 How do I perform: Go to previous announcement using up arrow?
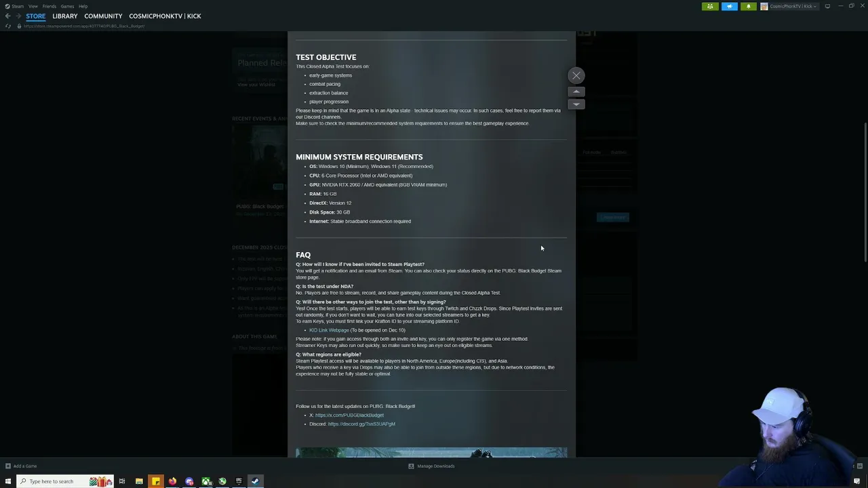point(576,91)
